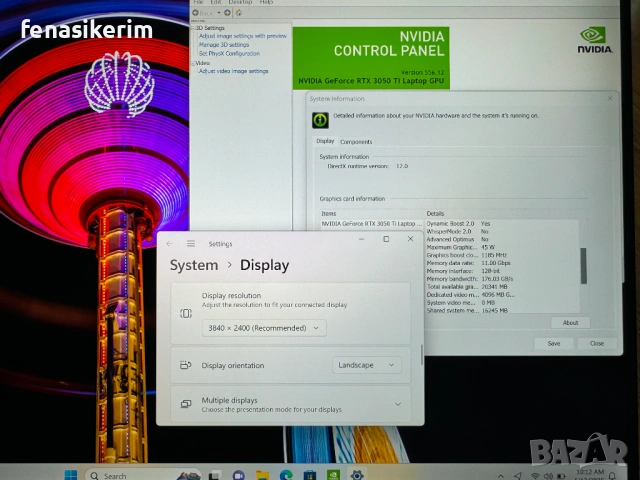Click the volume speaker icon in system tray

click(x=548, y=476)
